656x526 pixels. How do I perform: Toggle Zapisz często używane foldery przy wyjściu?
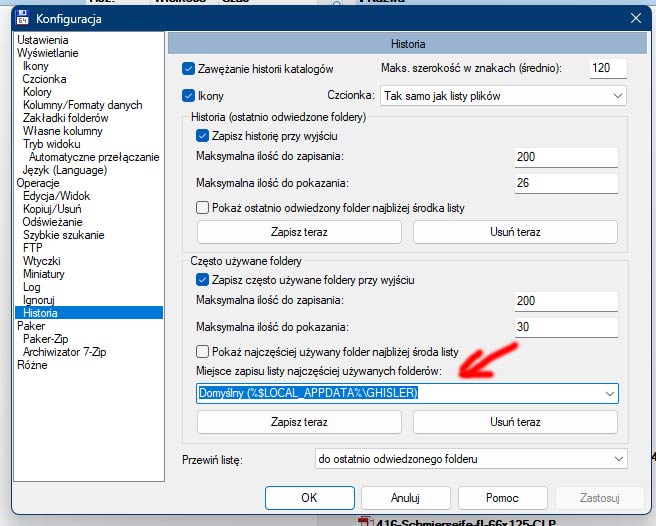[202, 280]
